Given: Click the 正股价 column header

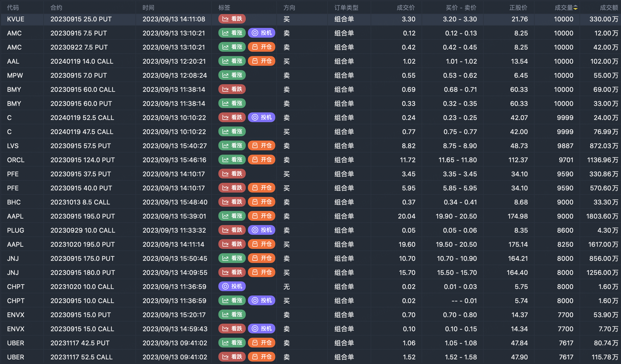Looking at the screenshot, I should click(x=518, y=8).
